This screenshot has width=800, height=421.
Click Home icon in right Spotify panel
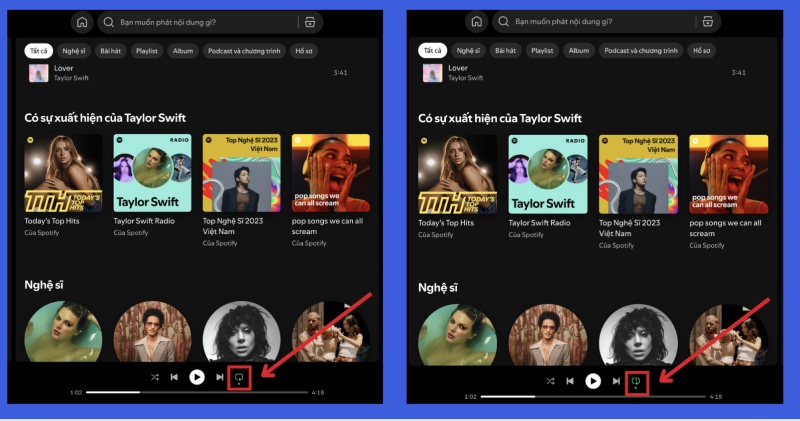(x=477, y=22)
